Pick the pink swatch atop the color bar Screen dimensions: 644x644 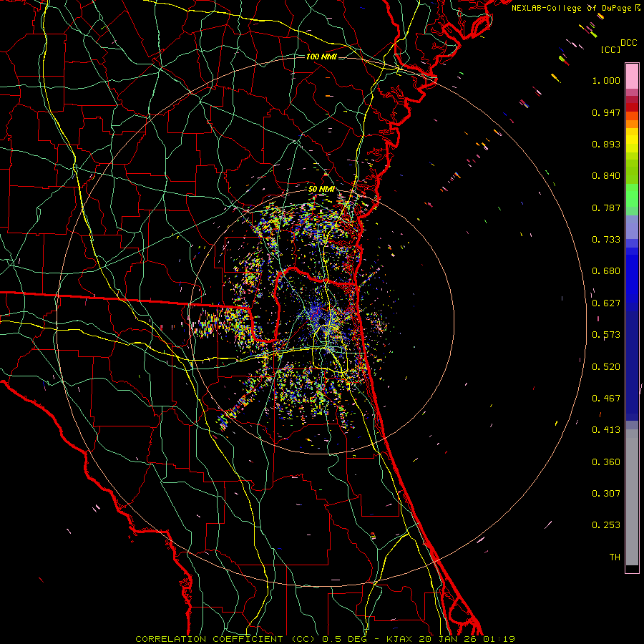[632, 76]
